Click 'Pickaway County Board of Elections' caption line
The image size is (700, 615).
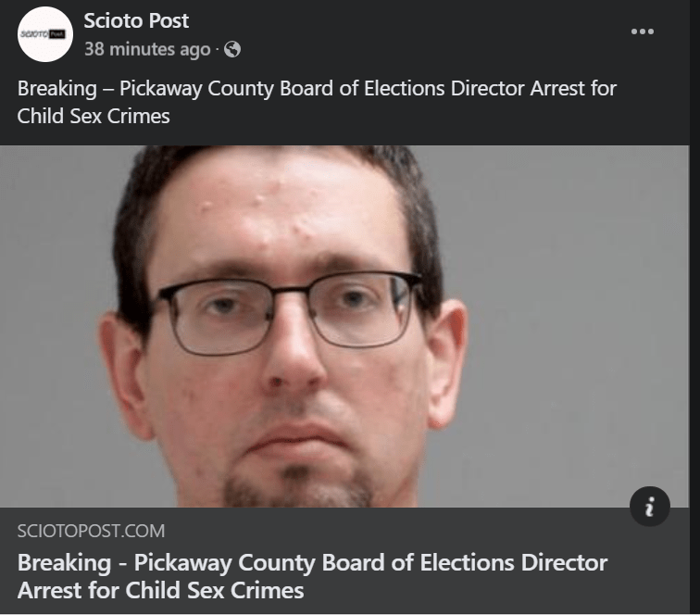point(282,88)
